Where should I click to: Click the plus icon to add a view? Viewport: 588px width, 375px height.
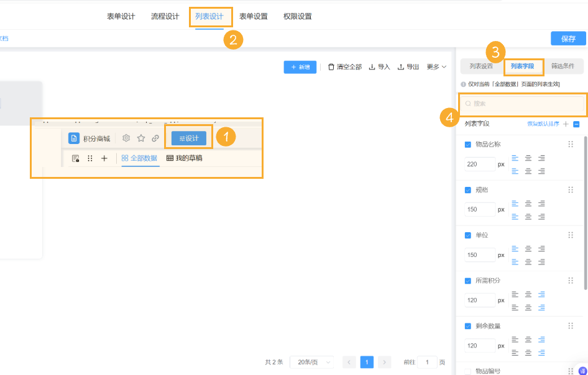point(103,158)
